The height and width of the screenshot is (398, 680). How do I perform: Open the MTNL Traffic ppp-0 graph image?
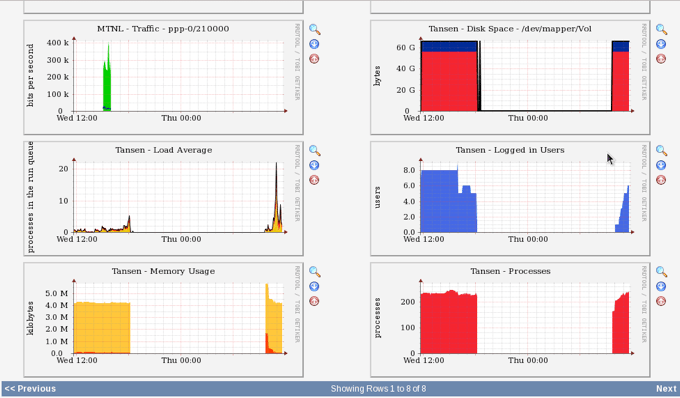(x=163, y=77)
